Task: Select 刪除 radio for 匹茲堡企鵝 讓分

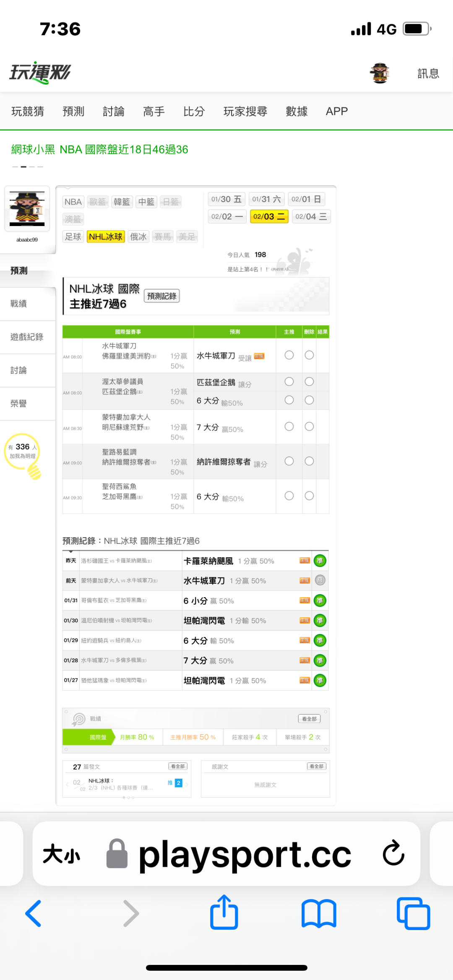Action: [x=309, y=382]
